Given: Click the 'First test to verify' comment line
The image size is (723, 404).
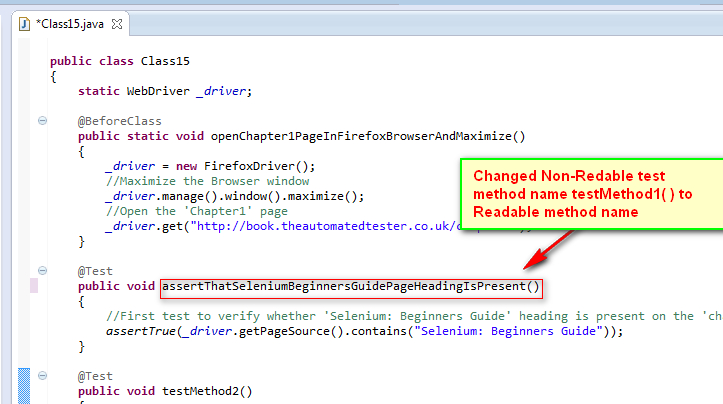Looking at the screenshot, I should click(414, 316).
